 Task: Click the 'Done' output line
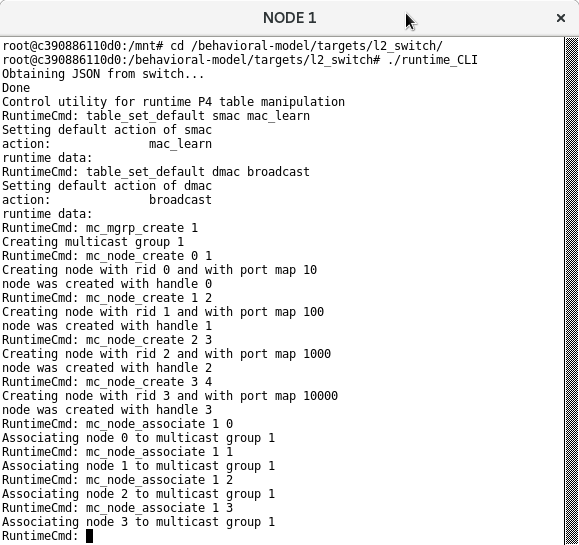(x=16, y=88)
